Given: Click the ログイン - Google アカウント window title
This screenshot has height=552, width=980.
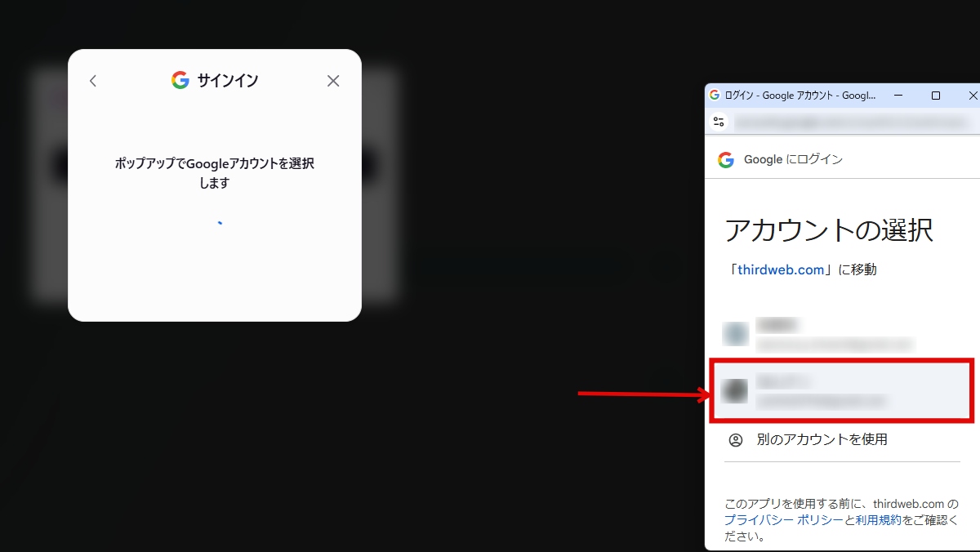Looking at the screenshot, I should point(800,96).
